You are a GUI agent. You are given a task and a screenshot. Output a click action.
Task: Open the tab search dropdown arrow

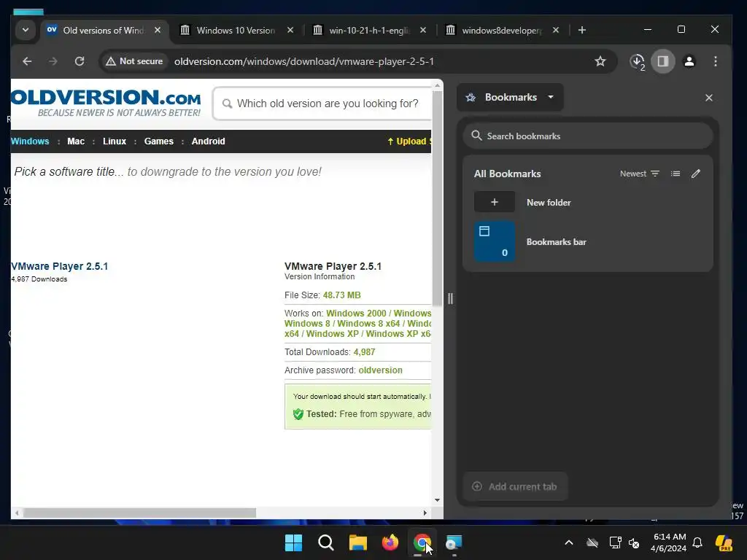click(26, 30)
